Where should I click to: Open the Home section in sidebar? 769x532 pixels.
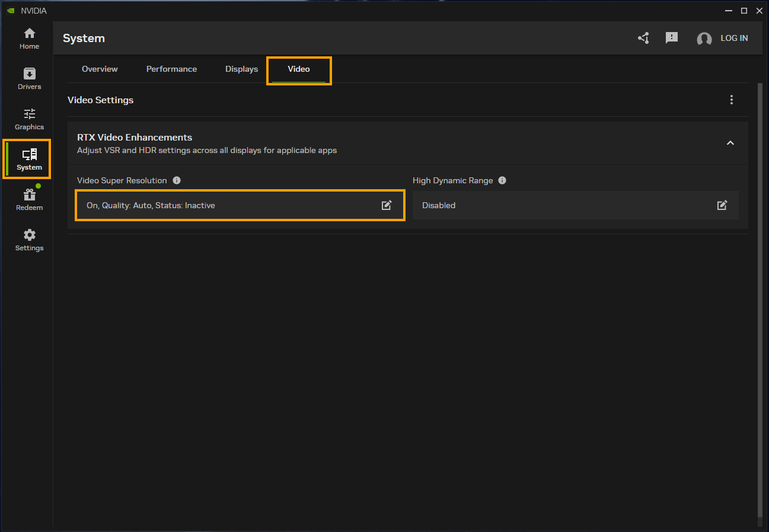click(x=29, y=39)
